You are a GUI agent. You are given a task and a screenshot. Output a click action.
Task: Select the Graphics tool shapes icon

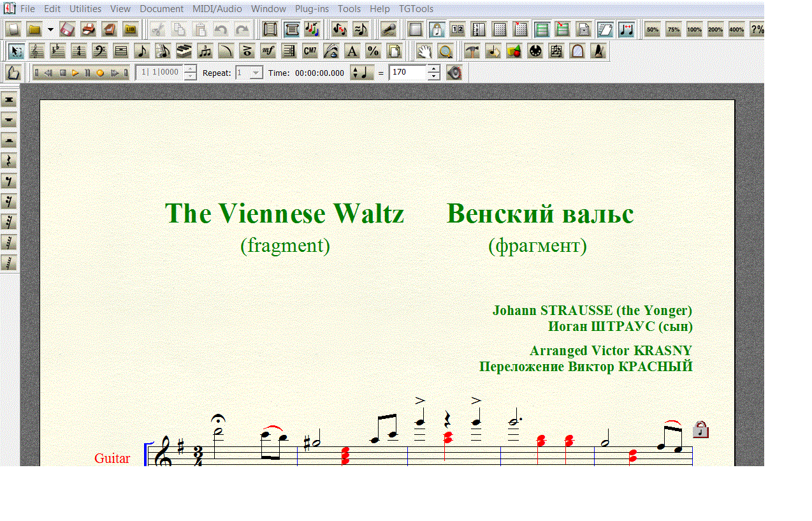click(x=514, y=51)
